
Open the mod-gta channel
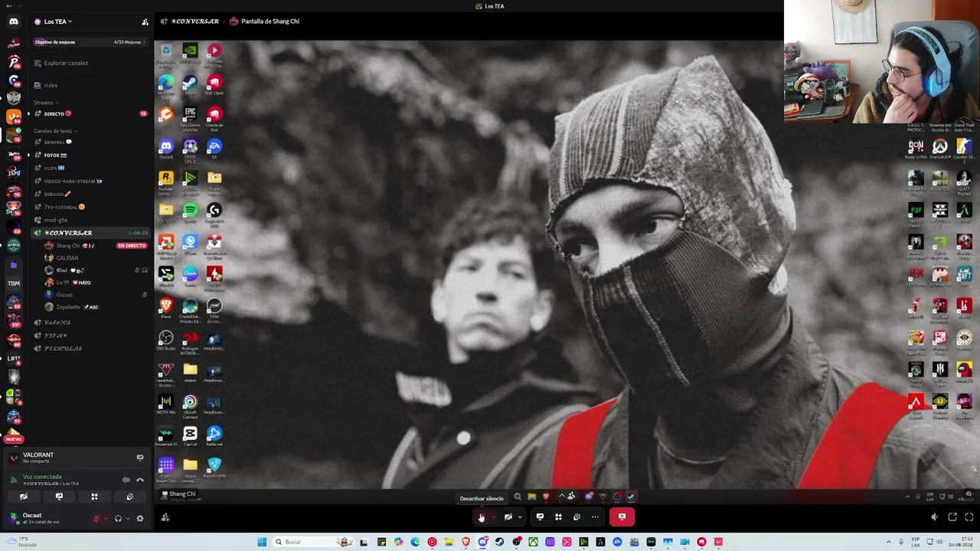(x=90, y=220)
